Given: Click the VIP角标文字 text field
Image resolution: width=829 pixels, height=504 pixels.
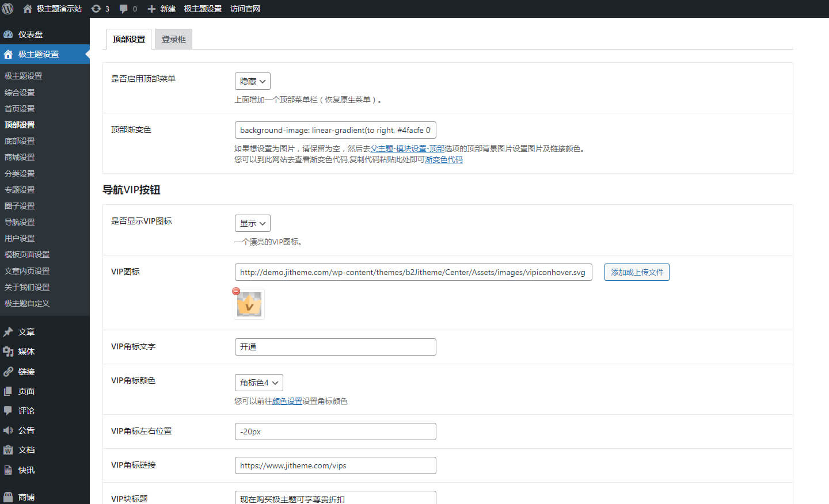Looking at the screenshot, I should (x=335, y=347).
